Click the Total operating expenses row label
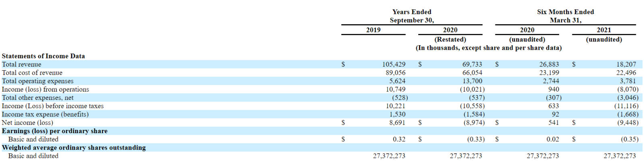 (x=38, y=81)
